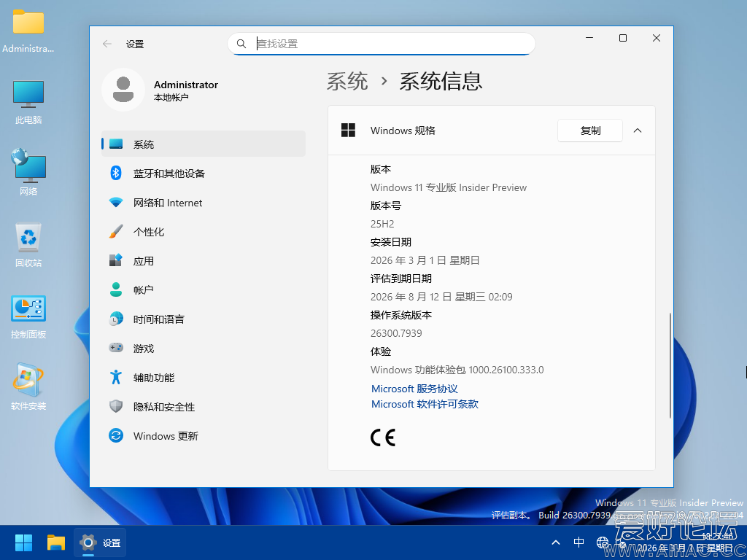The width and height of the screenshot is (747, 560).
Task: Click the 复制 button
Action: [589, 131]
